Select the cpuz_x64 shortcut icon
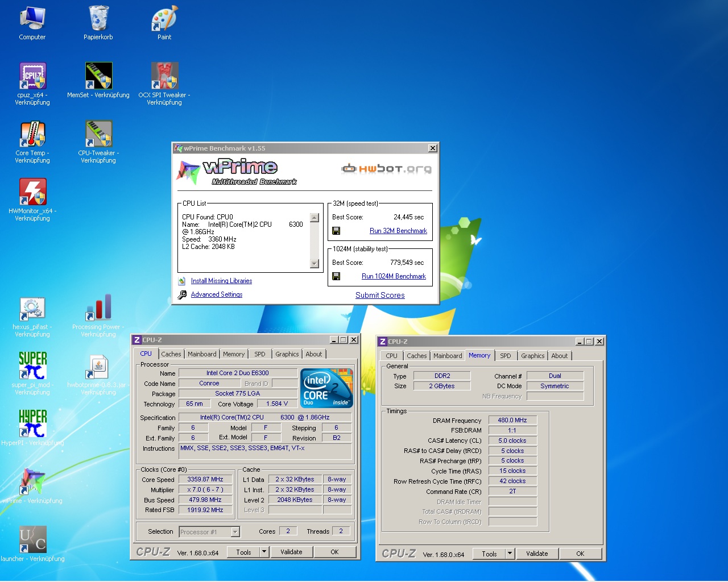The width and height of the screenshot is (728, 582). click(32, 76)
